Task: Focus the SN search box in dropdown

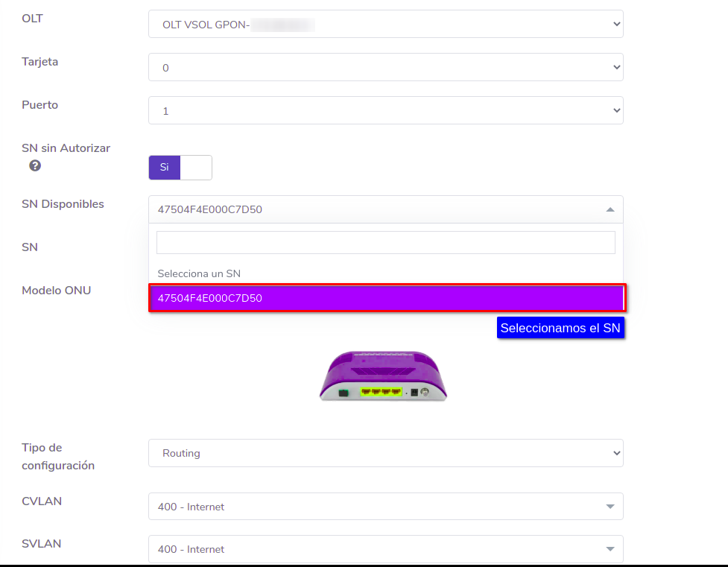Action: [x=385, y=243]
